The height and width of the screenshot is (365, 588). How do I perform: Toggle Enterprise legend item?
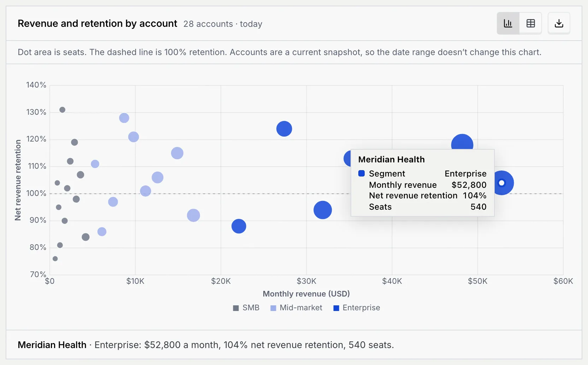click(x=357, y=308)
